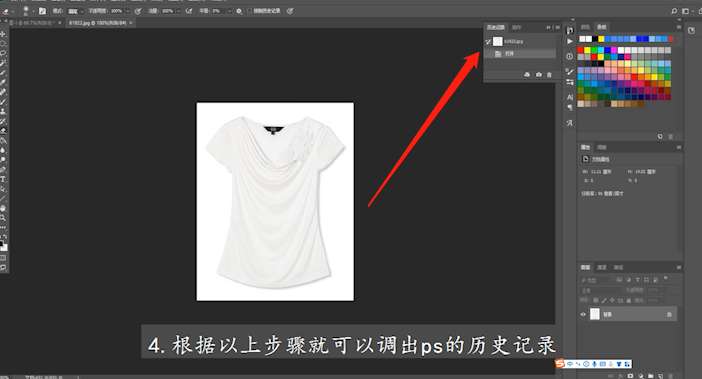Close the 81822.jpg document tab
The image size is (702, 379).
(131, 22)
